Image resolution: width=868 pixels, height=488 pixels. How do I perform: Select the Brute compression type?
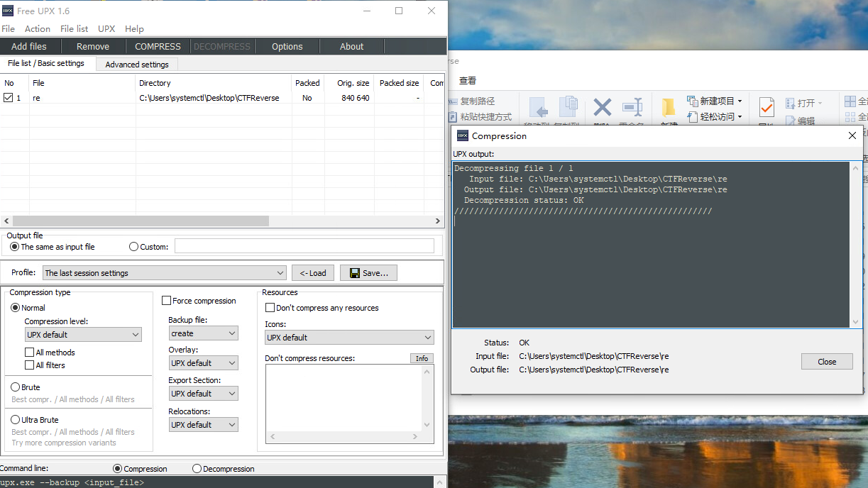pos(16,387)
